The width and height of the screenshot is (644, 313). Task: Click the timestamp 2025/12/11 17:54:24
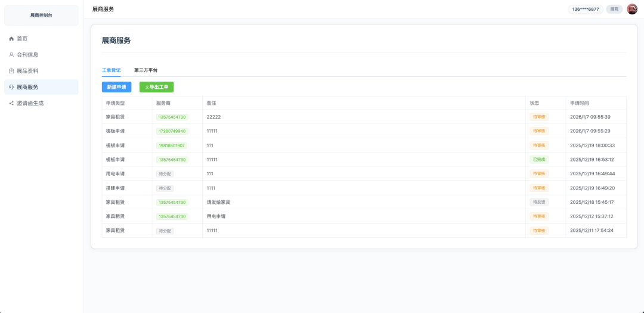(592, 231)
